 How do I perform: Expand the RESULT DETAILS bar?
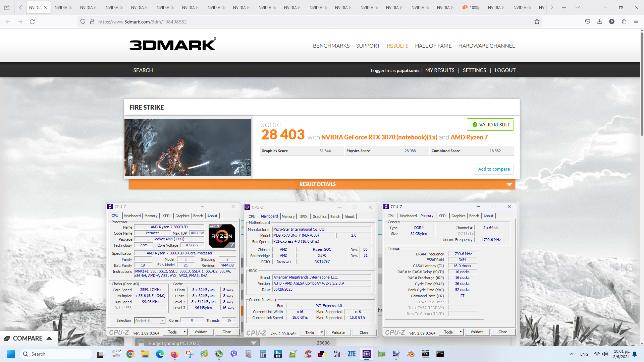322,184
